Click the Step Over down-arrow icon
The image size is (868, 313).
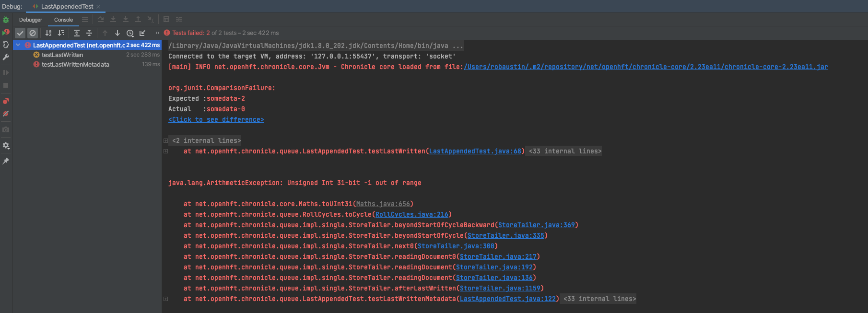click(x=113, y=20)
